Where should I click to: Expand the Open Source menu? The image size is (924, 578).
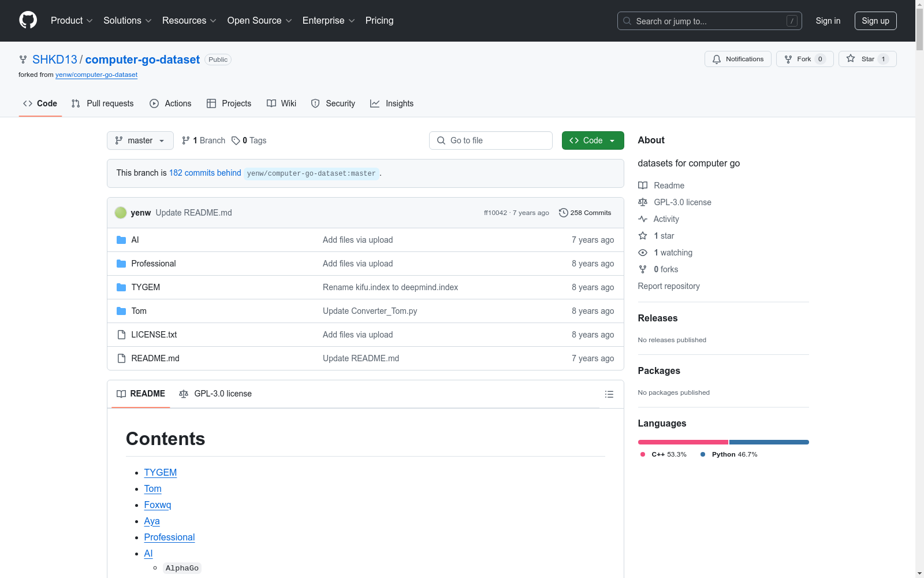pyautogui.click(x=259, y=20)
